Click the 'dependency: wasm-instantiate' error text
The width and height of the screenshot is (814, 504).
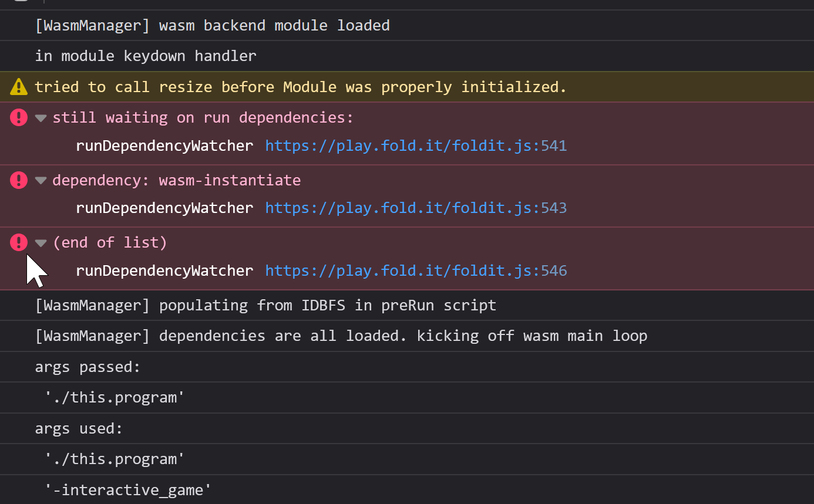176,180
